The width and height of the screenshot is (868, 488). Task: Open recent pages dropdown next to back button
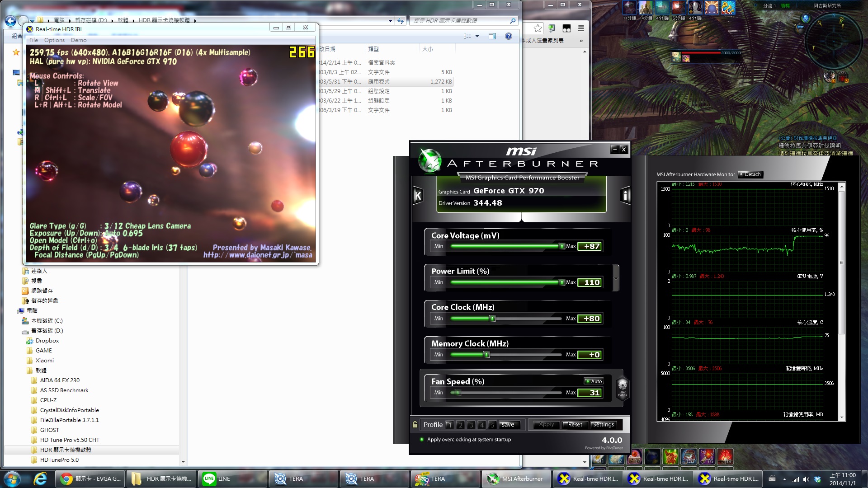point(33,21)
